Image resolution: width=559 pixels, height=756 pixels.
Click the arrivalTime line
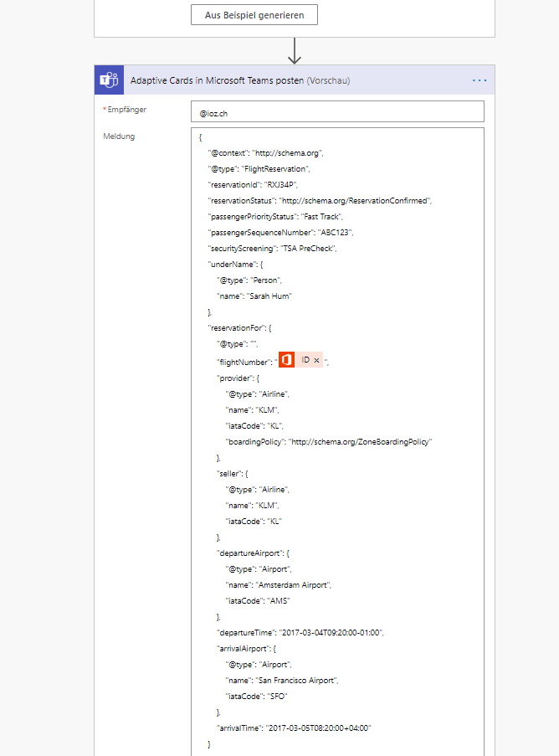pyautogui.click(x=294, y=728)
